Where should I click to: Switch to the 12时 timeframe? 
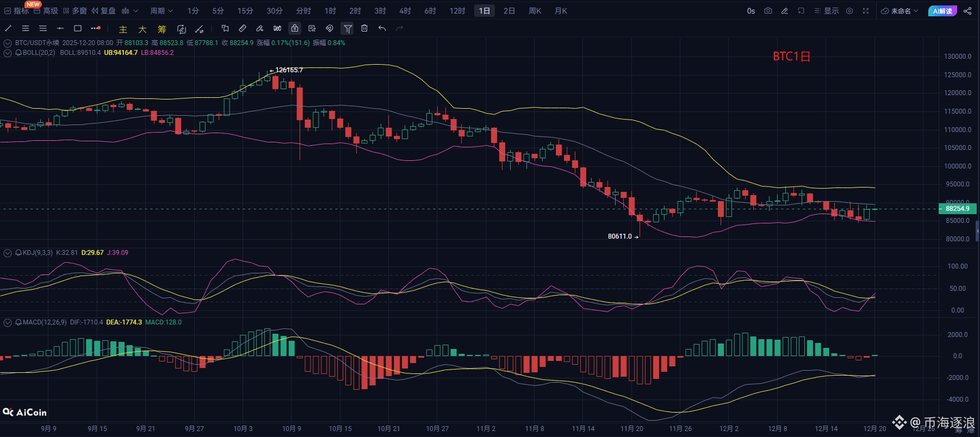(x=457, y=11)
